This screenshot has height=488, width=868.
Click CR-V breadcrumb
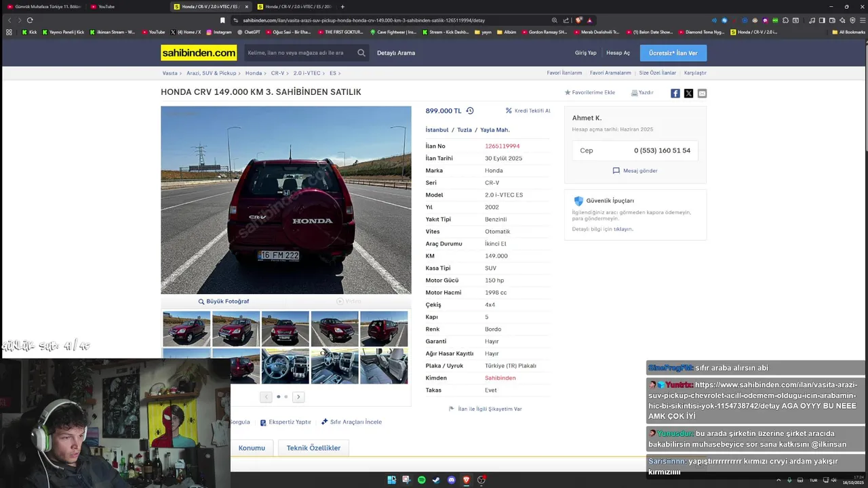(277, 73)
